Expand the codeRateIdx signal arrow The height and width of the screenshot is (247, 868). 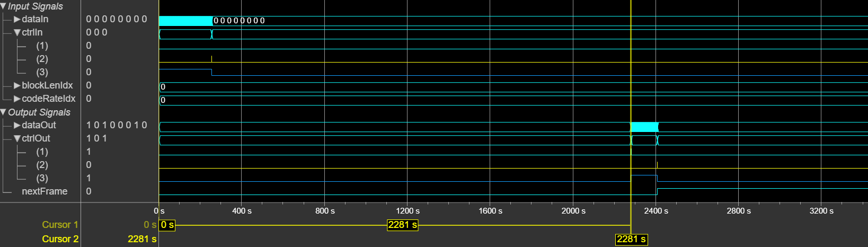(17, 99)
